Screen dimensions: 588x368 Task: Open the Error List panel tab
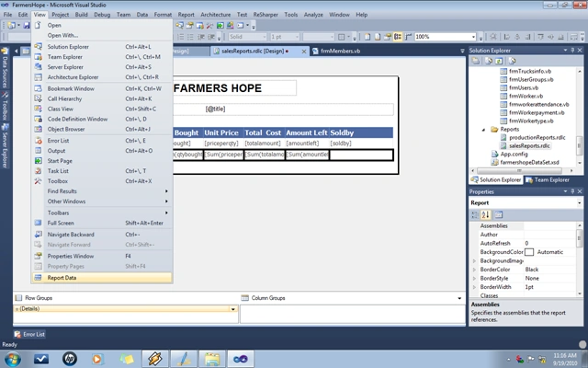[29, 334]
